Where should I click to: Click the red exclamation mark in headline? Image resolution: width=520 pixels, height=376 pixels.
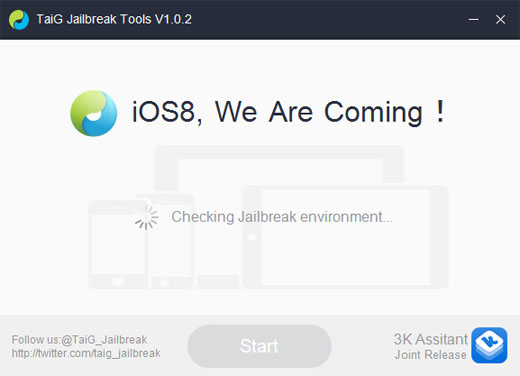[440, 111]
